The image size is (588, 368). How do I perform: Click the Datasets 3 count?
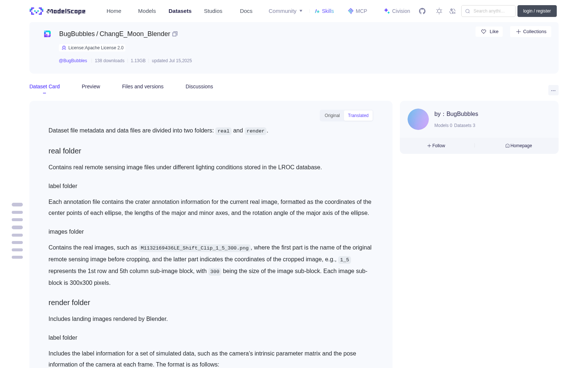pos(465,125)
